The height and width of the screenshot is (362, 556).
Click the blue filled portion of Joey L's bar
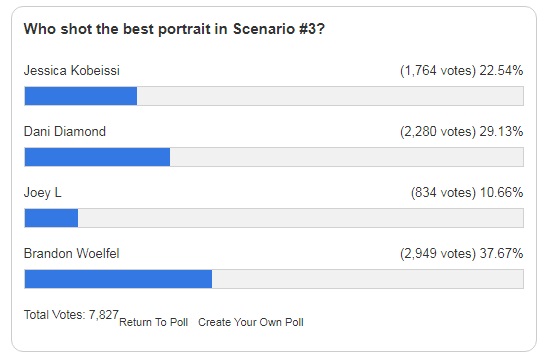[x=51, y=218]
